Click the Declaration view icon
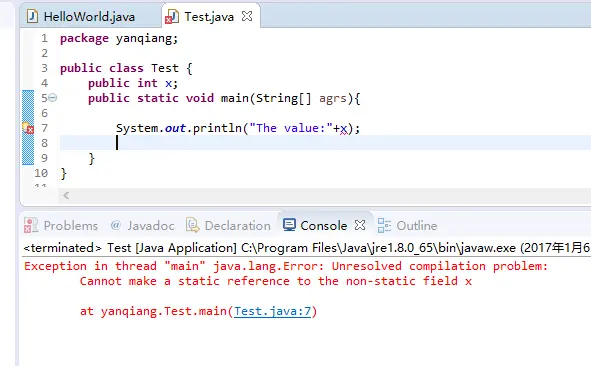This screenshot has width=591, height=366. 193,225
